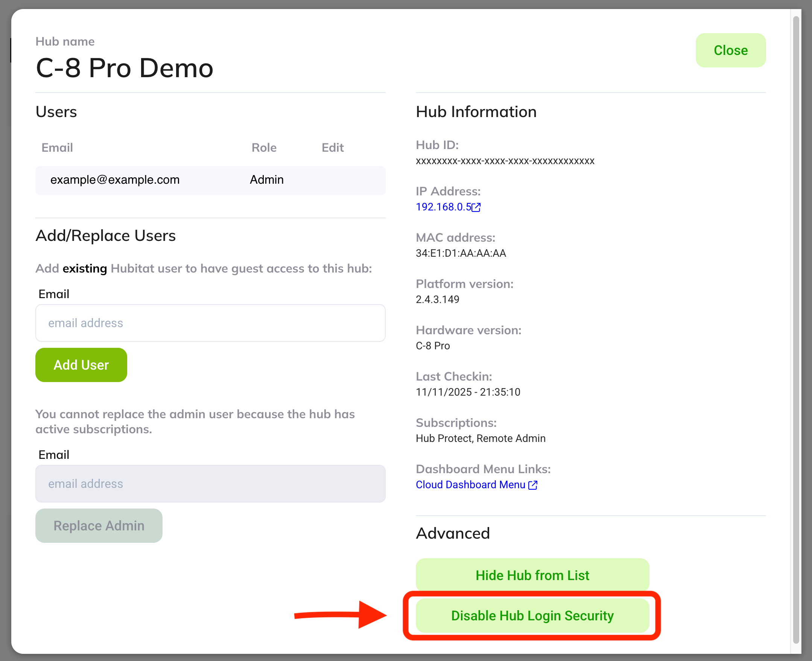Click the hub name C-8 Pro Demo
This screenshot has width=812, height=661.
click(125, 68)
